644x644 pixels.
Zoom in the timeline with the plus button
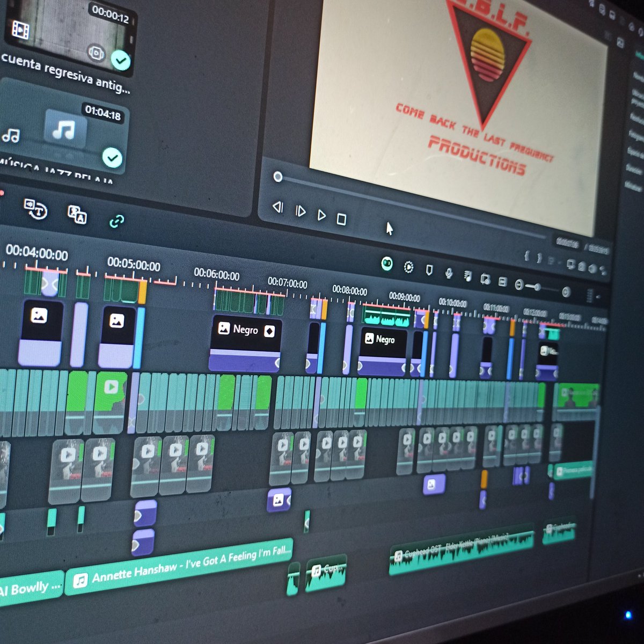pyautogui.click(x=566, y=292)
